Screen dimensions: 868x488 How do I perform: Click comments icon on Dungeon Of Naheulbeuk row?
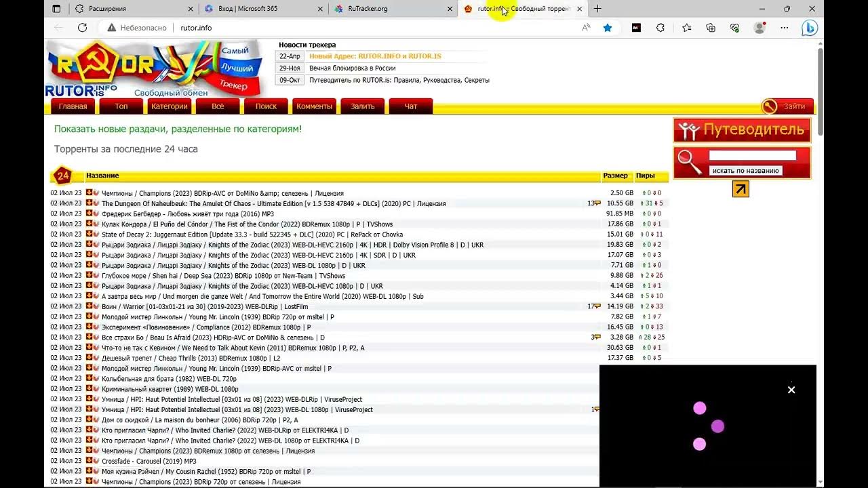(x=597, y=203)
